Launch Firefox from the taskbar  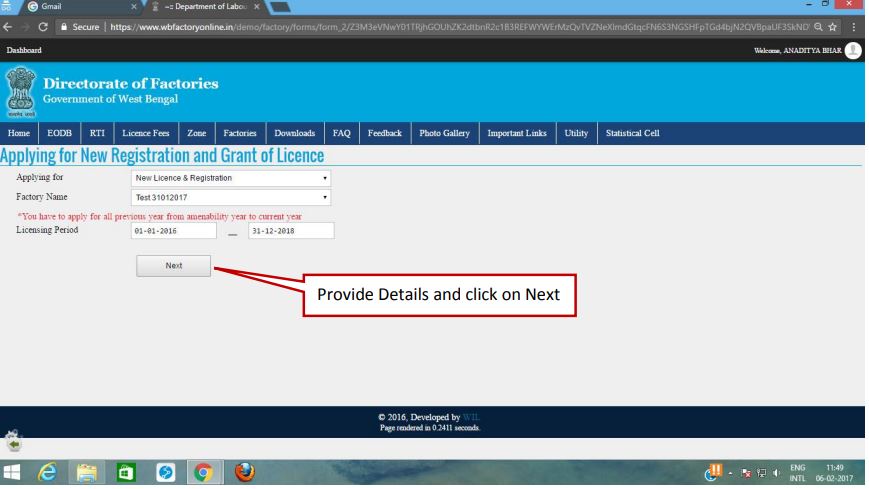[244, 472]
